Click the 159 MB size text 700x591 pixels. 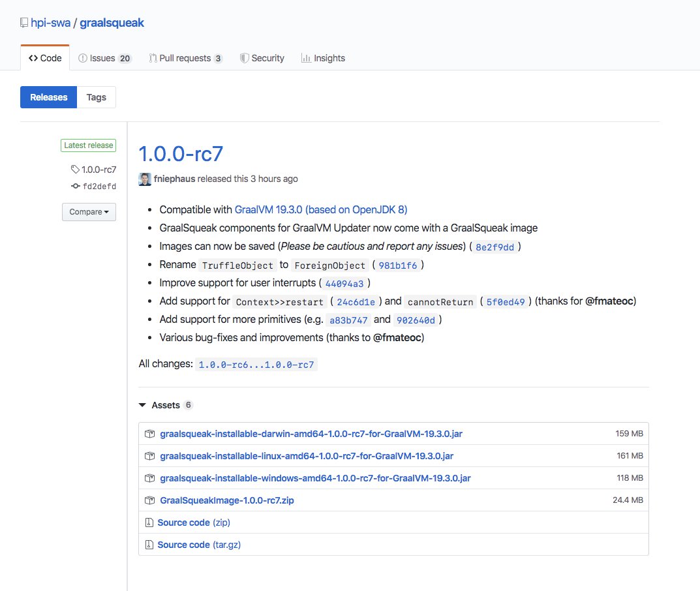click(x=629, y=434)
